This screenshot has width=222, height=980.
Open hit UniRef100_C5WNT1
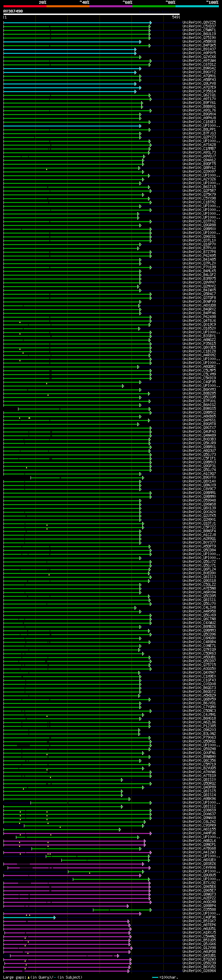click(x=199, y=30)
